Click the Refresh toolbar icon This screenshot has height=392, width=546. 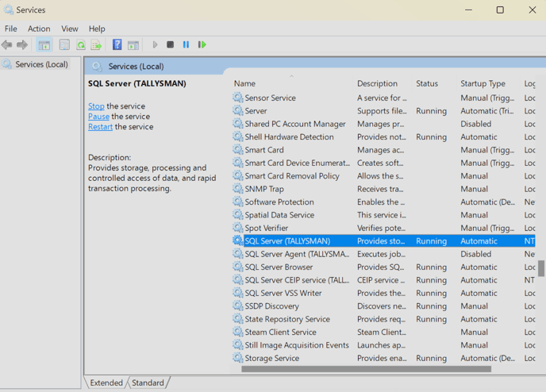[81, 44]
